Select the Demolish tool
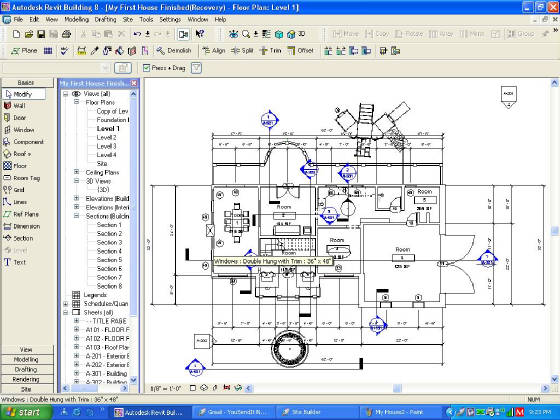 coord(174,51)
